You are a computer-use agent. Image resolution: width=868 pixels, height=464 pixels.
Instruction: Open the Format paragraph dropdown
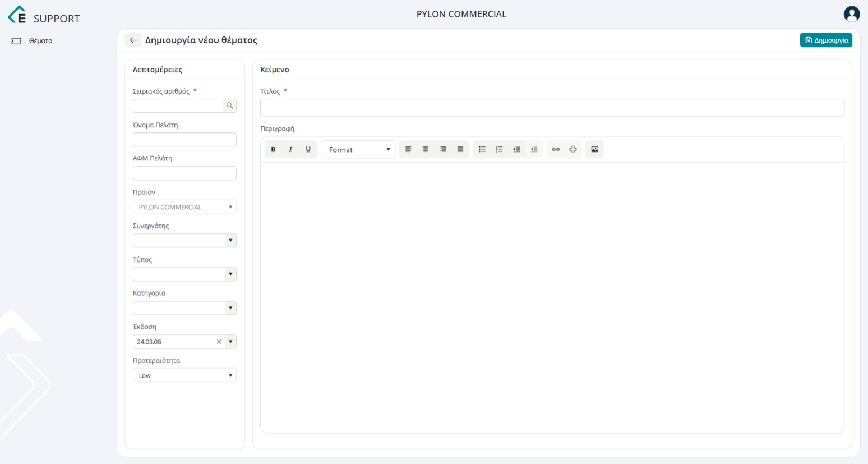pos(358,150)
